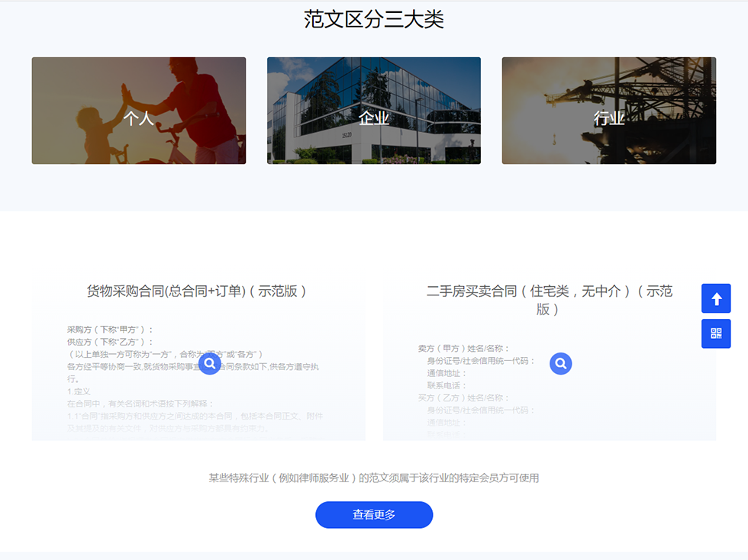Click the magnifier icon on 货物采购合同 preview
748x560 pixels.
coord(209,363)
